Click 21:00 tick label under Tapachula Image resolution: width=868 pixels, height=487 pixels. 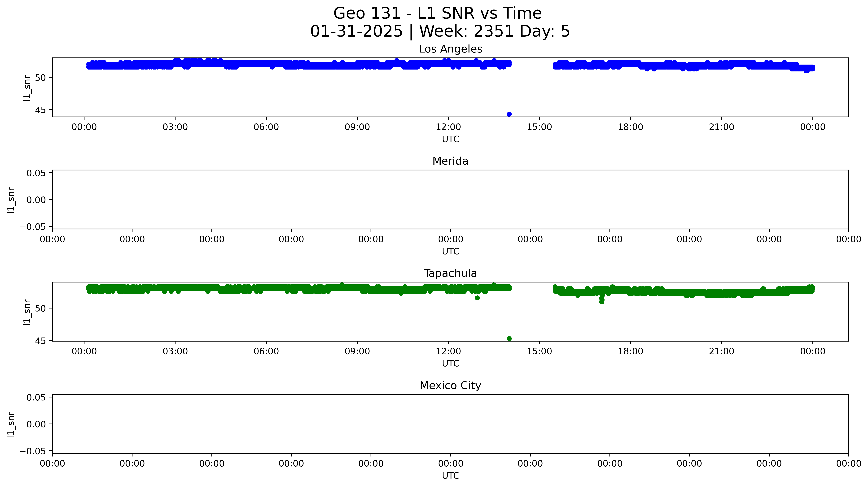[x=721, y=351]
